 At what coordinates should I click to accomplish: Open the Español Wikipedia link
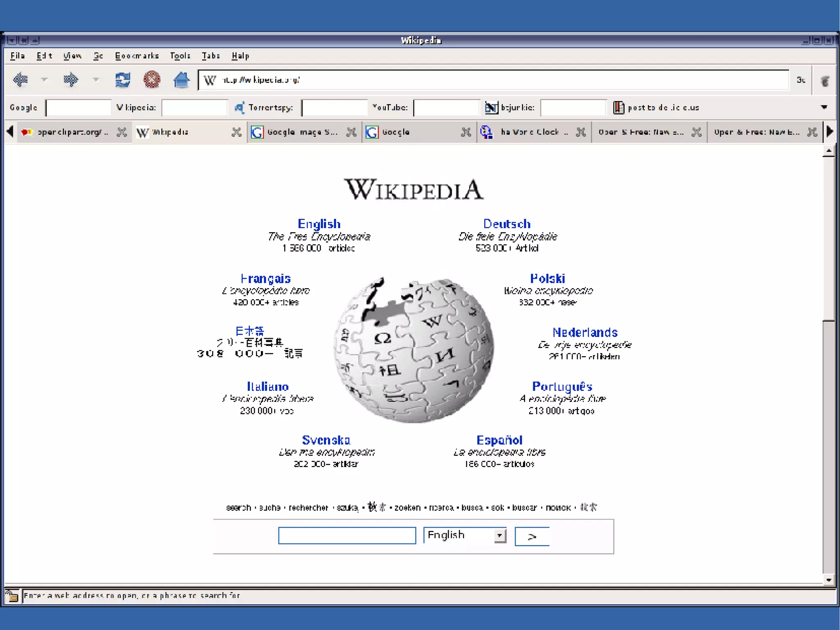pos(499,440)
